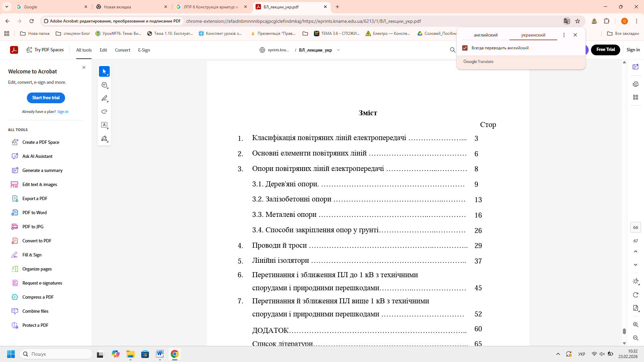This screenshot has height=362, width=644.
Task: Click Sign in at top right
Action: click(x=633, y=50)
